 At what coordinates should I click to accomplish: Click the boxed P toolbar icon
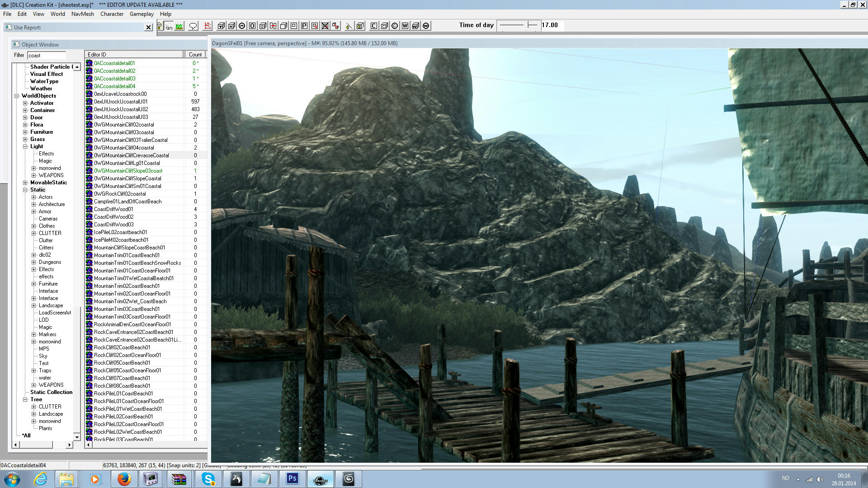click(x=304, y=26)
